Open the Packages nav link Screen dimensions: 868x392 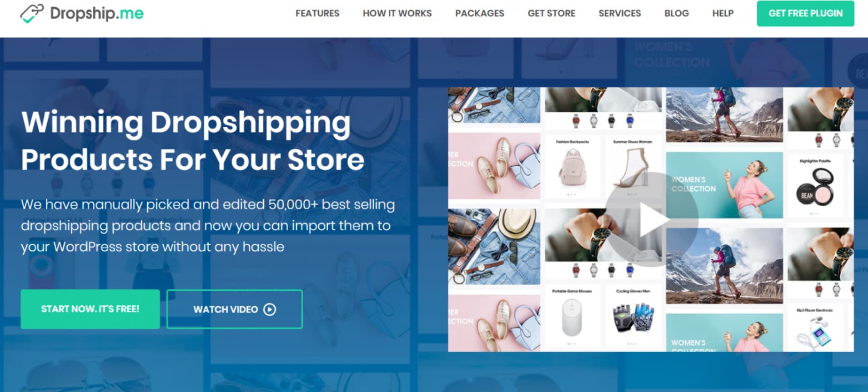[480, 14]
